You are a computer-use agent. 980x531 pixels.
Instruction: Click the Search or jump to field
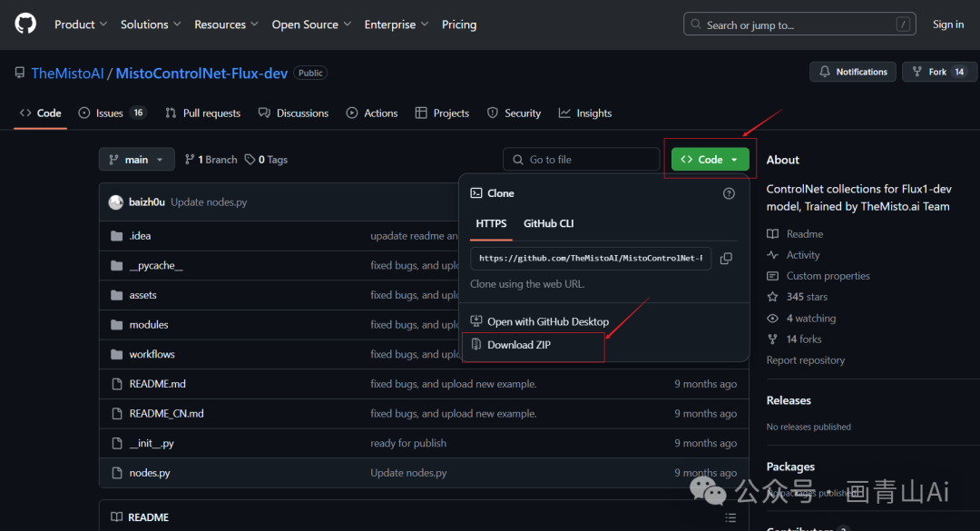[799, 25]
